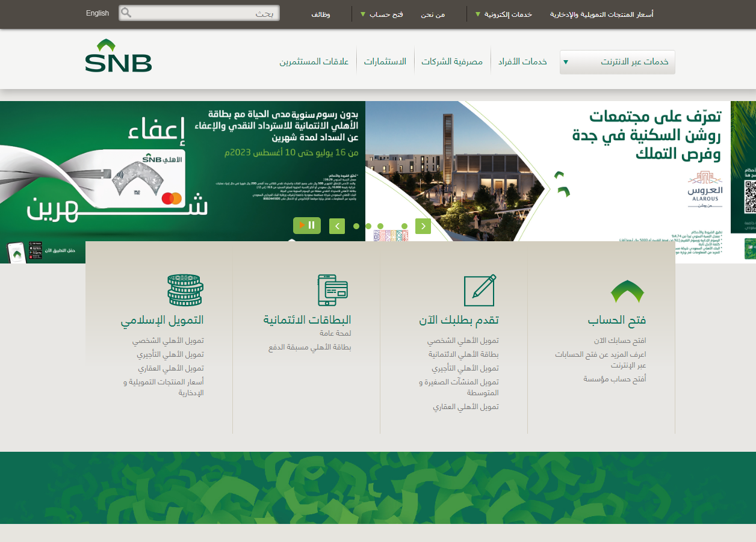
Task: Go to the banner arrow beside the pause button
Action: [337, 226]
